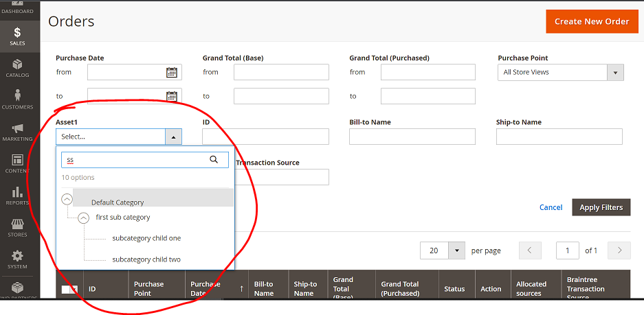Open the Marketing sidebar menu

(17, 132)
